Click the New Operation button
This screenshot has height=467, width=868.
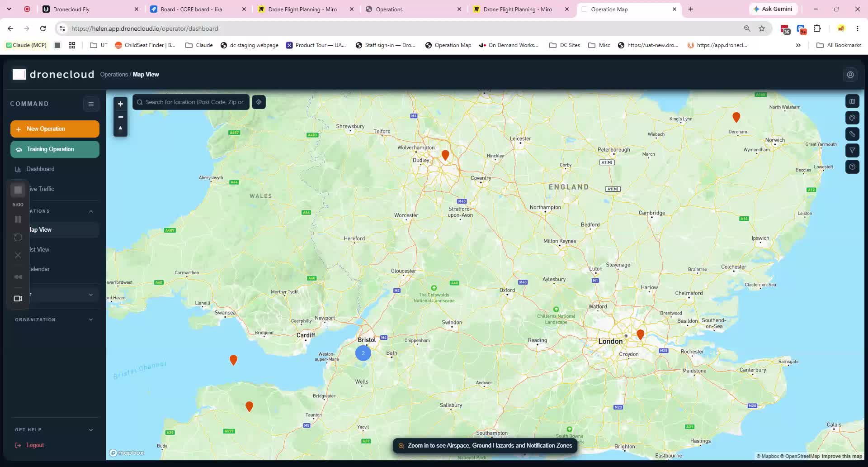(x=55, y=129)
